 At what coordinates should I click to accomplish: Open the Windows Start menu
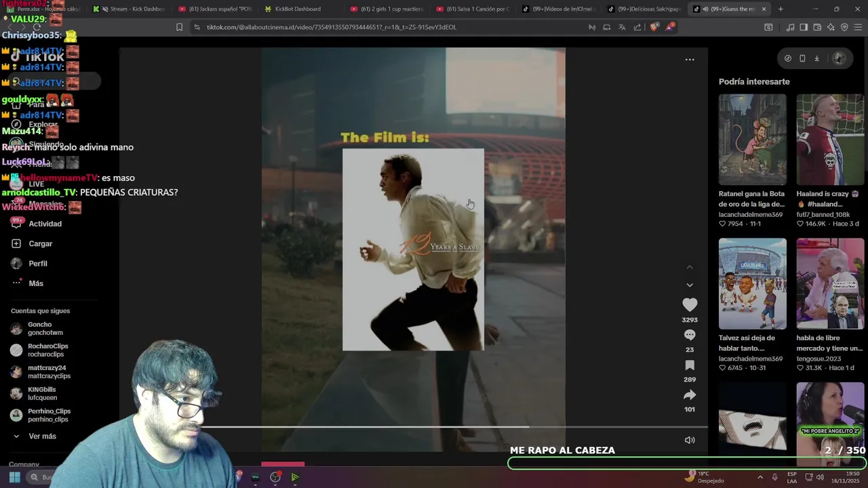point(15,477)
